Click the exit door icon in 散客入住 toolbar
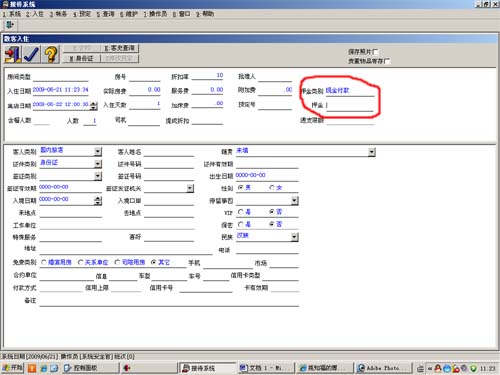The height and width of the screenshot is (375, 500). [x=13, y=54]
